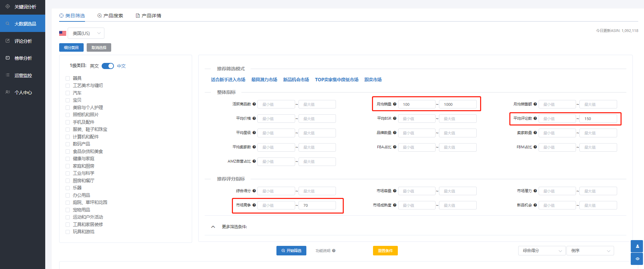Open the 美国(US) marketplace dropdown
Screen dimensions: 644x269
[x=86, y=33]
